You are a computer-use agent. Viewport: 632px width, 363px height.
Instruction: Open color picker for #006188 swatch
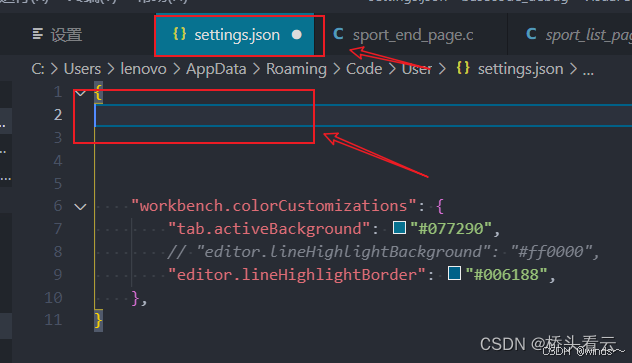pos(454,273)
